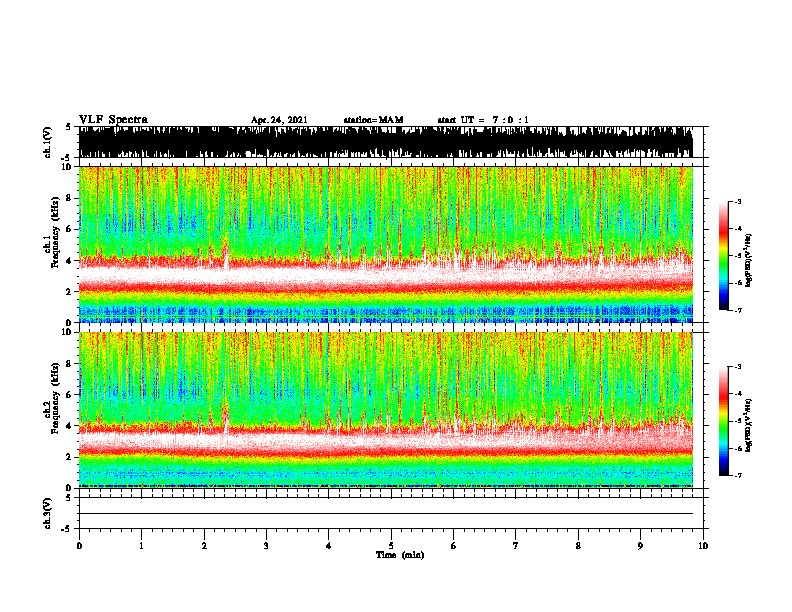Image resolution: width=792 pixels, height=612 pixels.
Task: Click the "start UT = 7 : 0 : 1" text
Action: tap(483, 120)
